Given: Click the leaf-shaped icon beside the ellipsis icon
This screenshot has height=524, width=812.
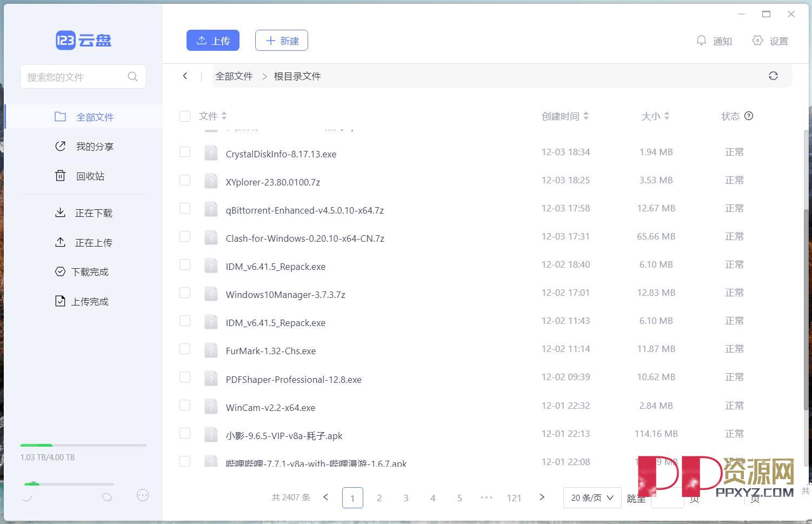Looking at the screenshot, I should [107, 497].
